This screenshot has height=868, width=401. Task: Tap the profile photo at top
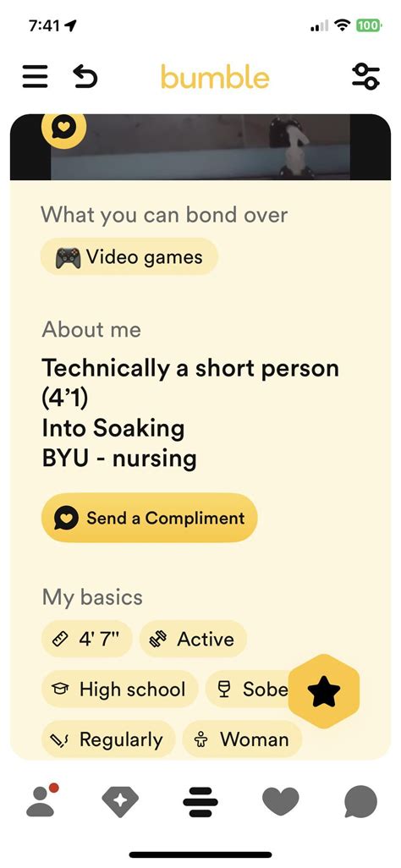200,146
